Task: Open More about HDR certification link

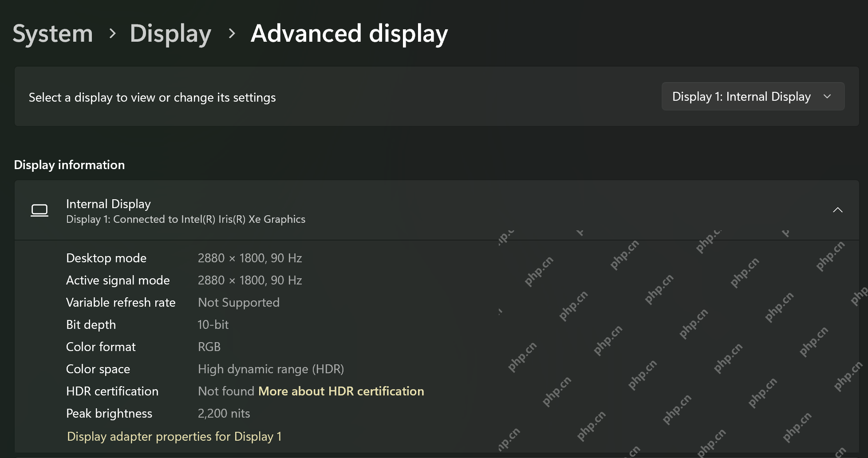Action: click(x=341, y=391)
